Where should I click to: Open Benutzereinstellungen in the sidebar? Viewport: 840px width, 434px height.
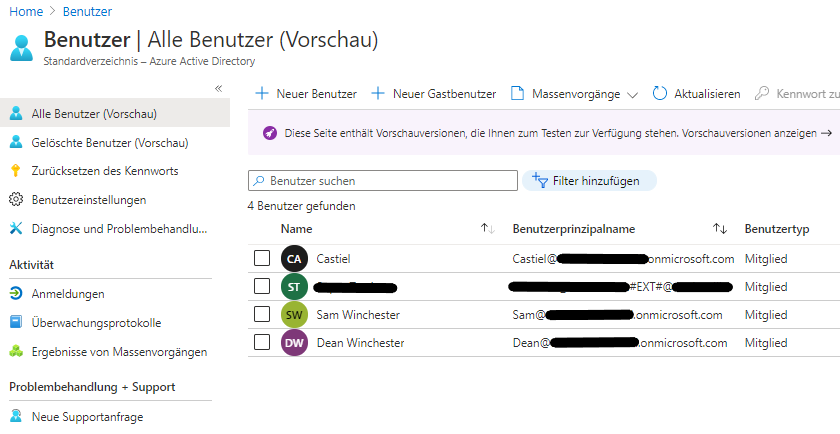[x=89, y=200]
